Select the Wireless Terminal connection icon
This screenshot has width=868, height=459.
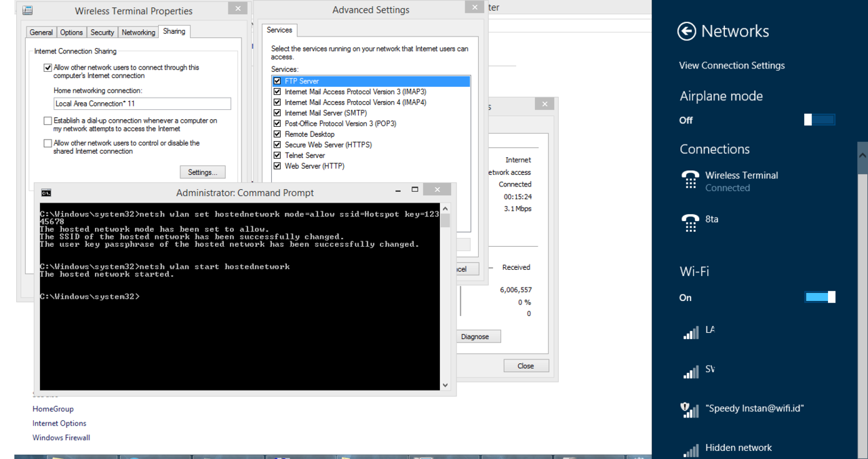690,180
